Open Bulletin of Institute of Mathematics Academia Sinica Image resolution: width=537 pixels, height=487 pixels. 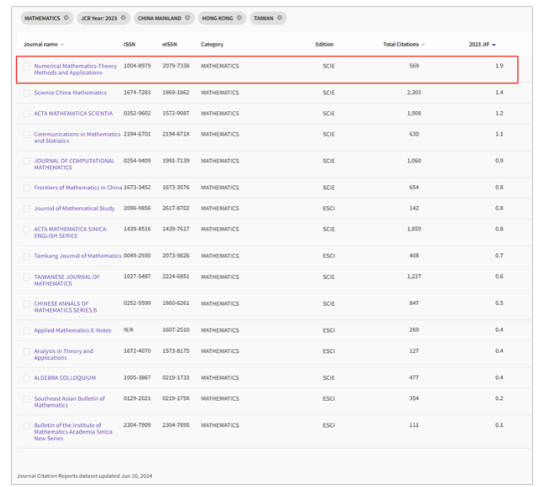tap(73, 432)
